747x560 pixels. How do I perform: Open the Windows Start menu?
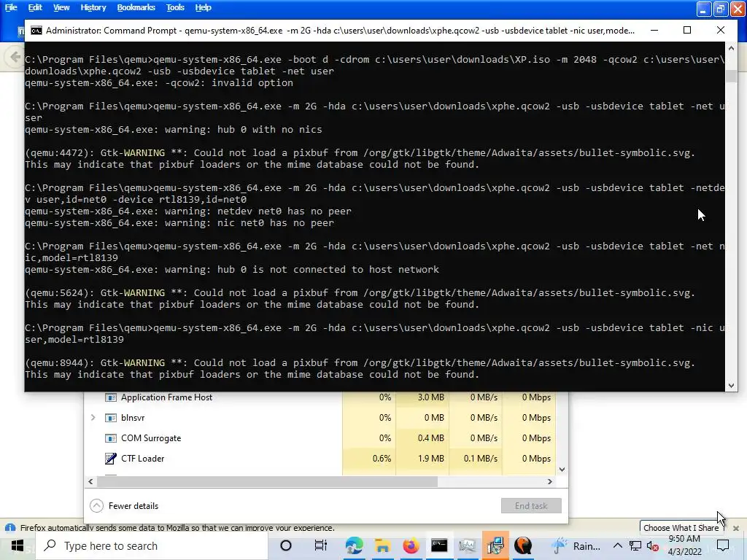[x=18, y=545]
